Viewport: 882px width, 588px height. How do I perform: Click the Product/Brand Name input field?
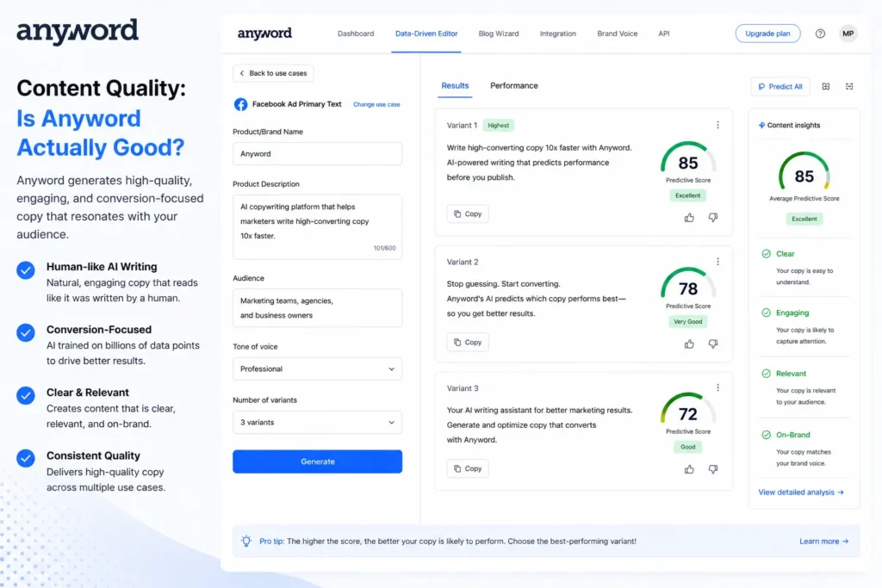point(317,153)
